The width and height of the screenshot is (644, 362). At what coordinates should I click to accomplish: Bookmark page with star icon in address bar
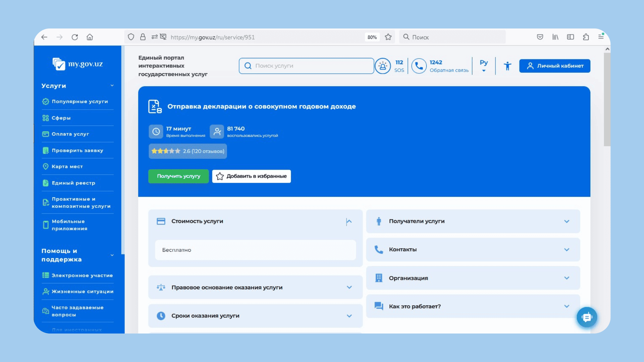(x=388, y=37)
